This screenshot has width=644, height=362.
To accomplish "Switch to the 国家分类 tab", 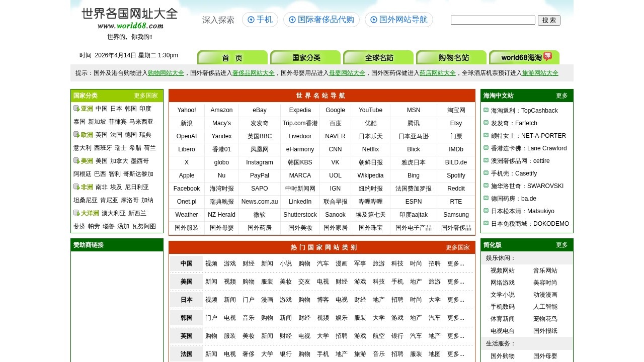I will click(x=305, y=57).
